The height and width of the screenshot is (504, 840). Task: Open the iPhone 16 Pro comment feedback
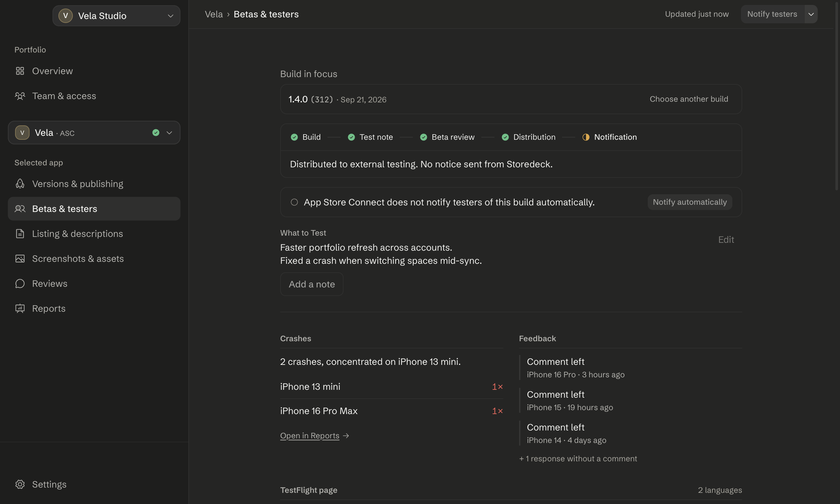[630, 368]
